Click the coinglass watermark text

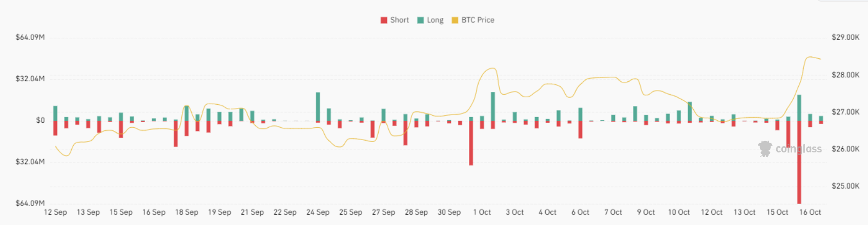pos(798,149)
